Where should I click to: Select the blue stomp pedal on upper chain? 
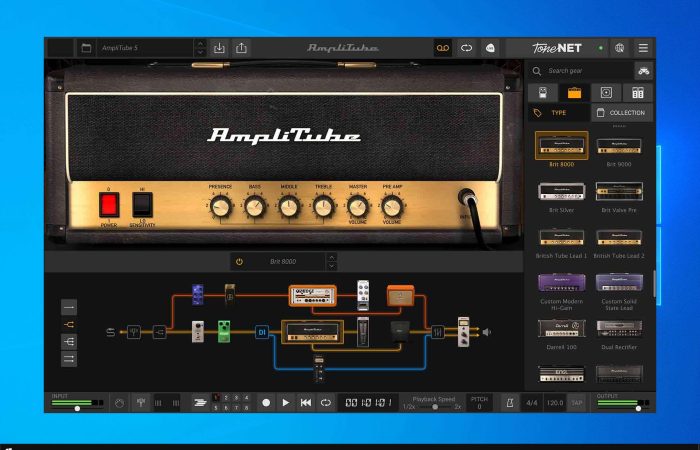(x=198, y=295)
